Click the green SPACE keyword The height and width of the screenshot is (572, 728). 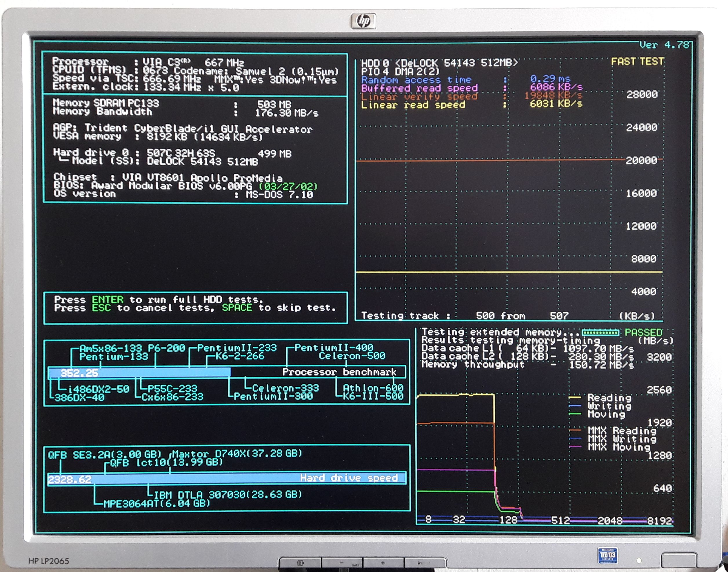pos(237,308)
